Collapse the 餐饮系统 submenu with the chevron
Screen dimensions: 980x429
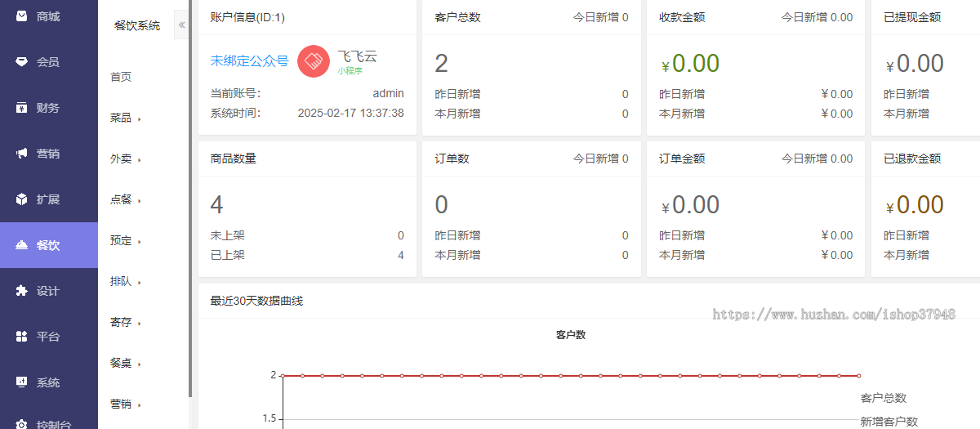pos(181,25)
